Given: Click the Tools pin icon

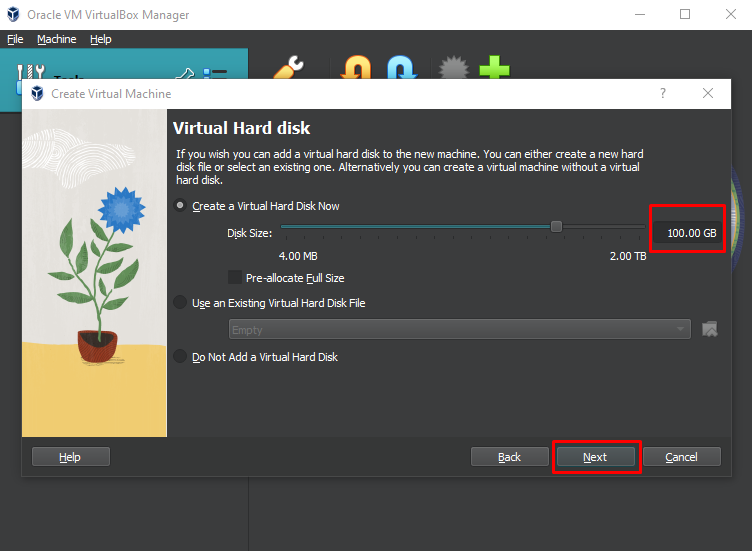Looking at the screenshot, I should (184, 73).
